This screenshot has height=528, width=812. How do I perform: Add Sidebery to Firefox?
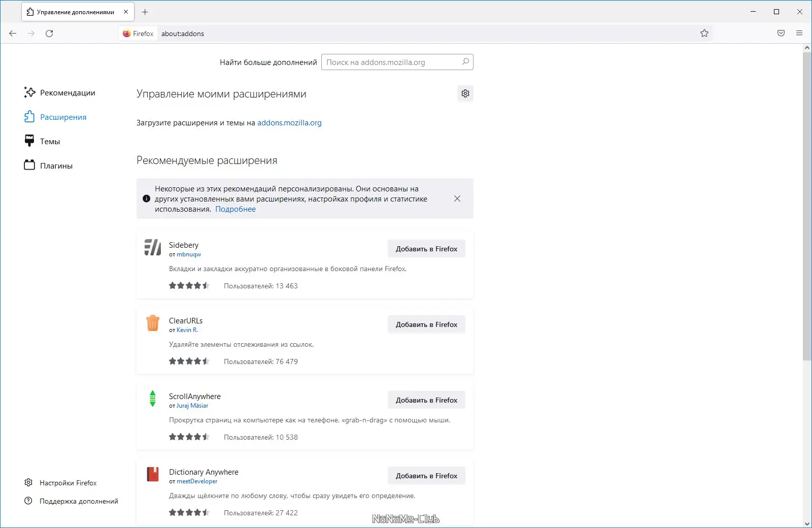[x=426, y=249]
